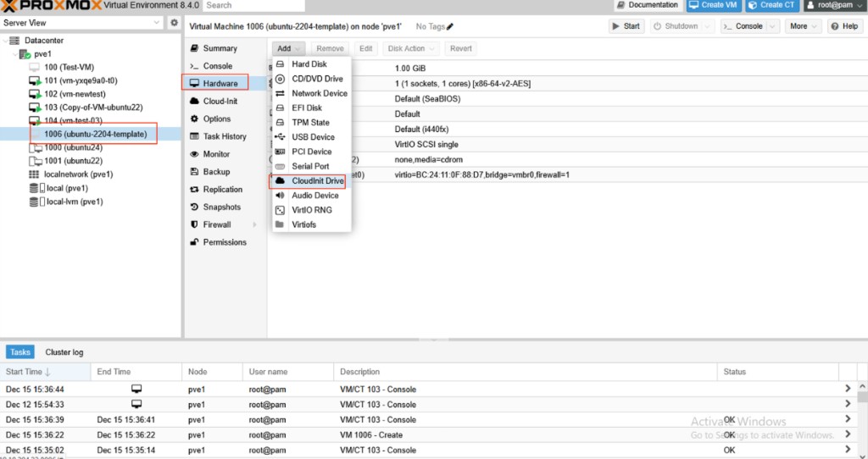Choose Serial Port from Add menu
The image size is (868, 459).
tap(312, 166)
